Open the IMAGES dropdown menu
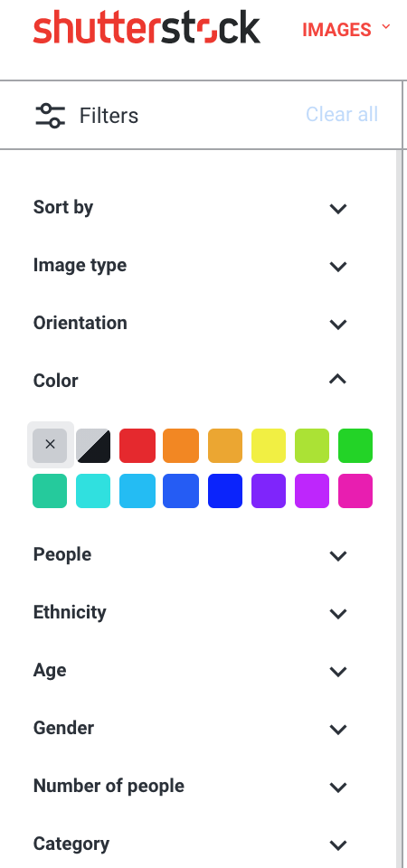Viewport: 407px width, 868px height. (346, 29)
